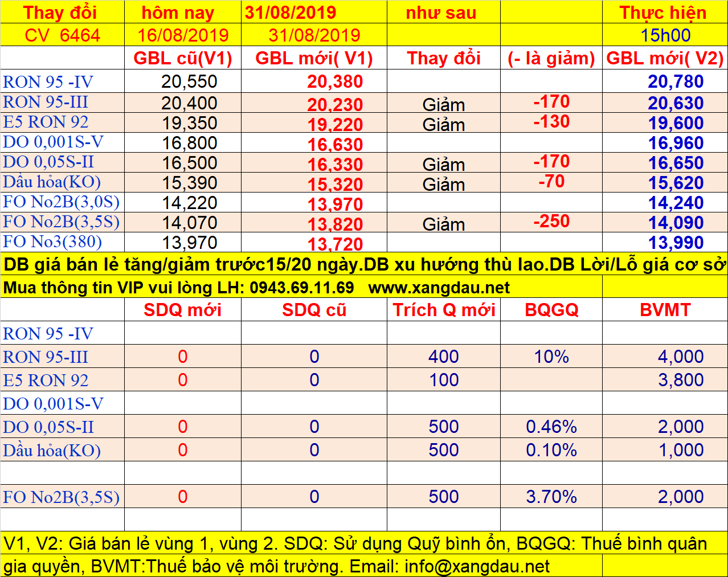Select BVMT value 4,000
728x577 pixels.
click(x=681, y=357)
